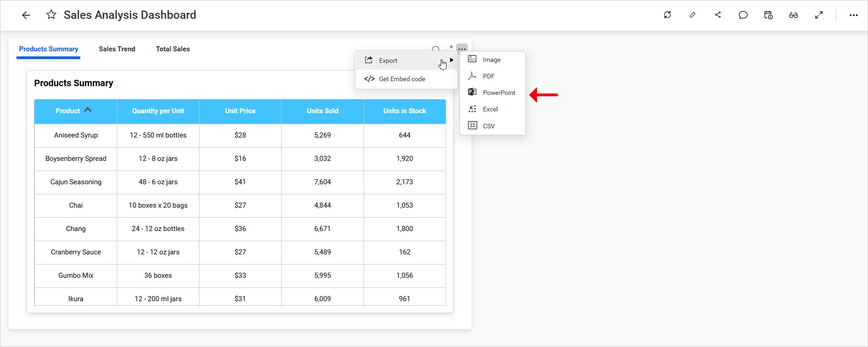Screen dimensions: 868x347
Task: Go back using the left arrow
Action: point(26,15)
